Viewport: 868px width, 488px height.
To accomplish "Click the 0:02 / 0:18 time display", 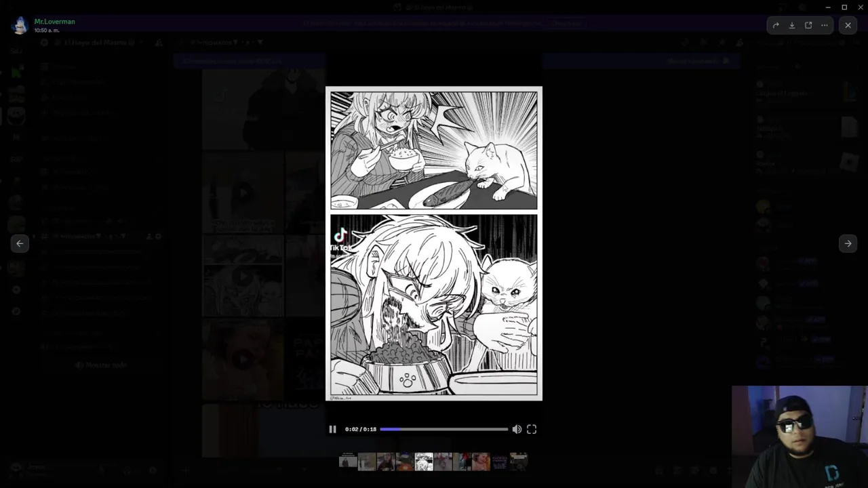I will [x=360, y=429].
